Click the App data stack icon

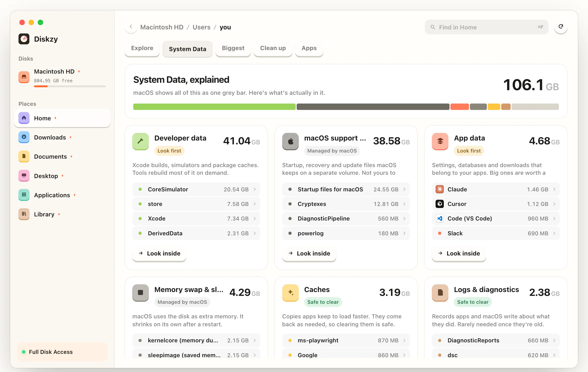tap(440, 141)
